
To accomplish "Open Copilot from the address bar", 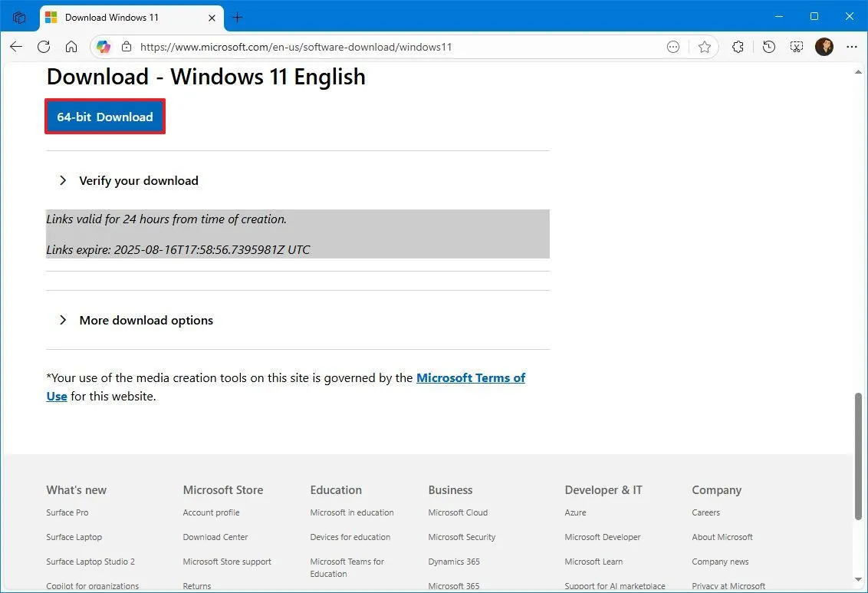I will 104,47.
